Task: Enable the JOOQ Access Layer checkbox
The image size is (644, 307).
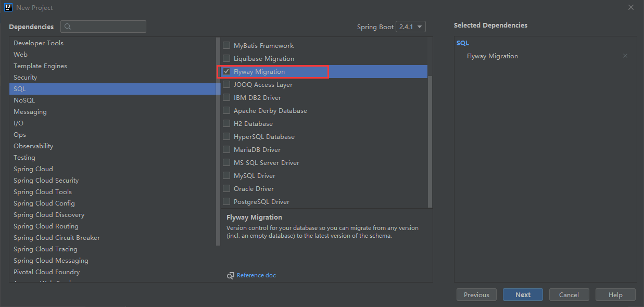Action: point(226,84)
